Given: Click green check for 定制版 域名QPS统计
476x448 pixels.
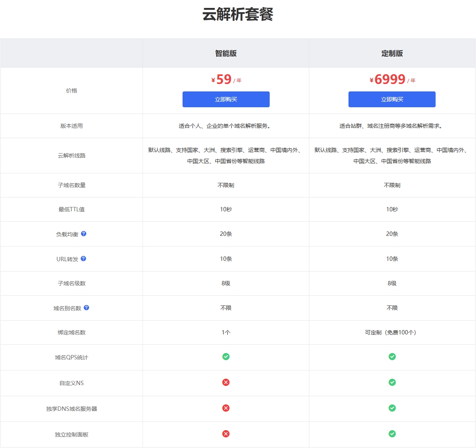Looking at the screenshot, I should (x=392, y=357).
